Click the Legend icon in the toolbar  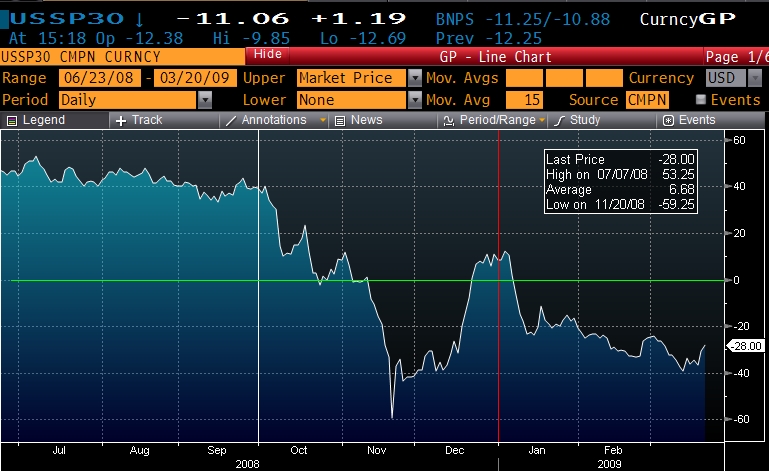click(13, 120)
